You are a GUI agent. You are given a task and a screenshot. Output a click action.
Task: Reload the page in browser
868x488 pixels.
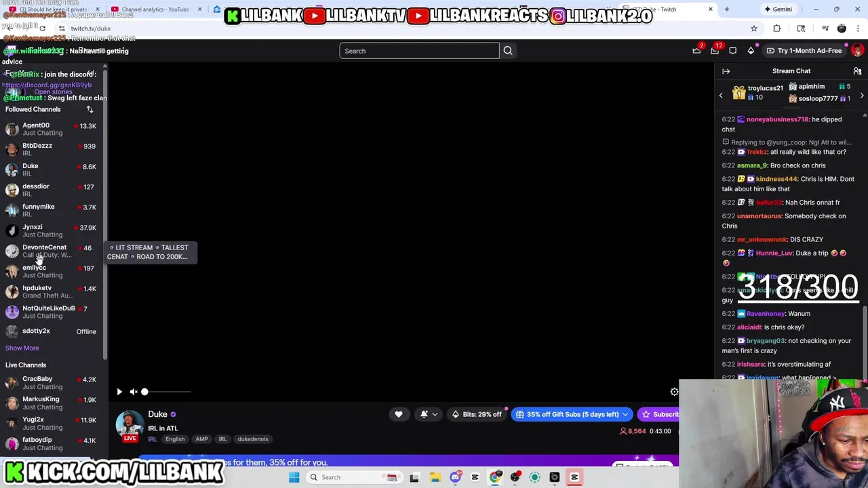[x=42, y=28]
